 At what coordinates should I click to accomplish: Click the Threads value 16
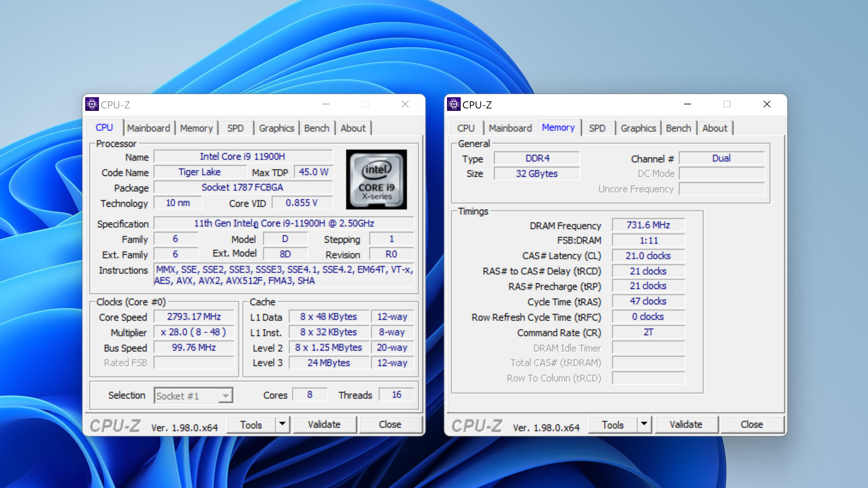pos(396,395)
